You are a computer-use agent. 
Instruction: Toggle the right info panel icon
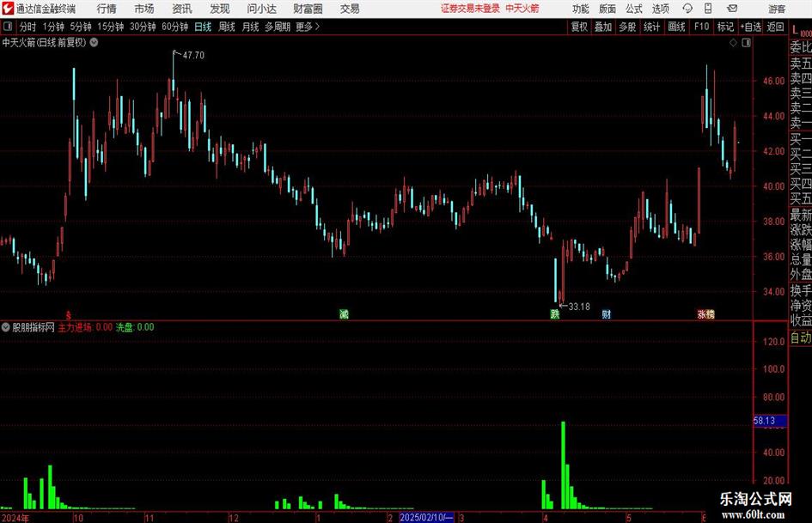pyautogui.click(x=746, y=43)
